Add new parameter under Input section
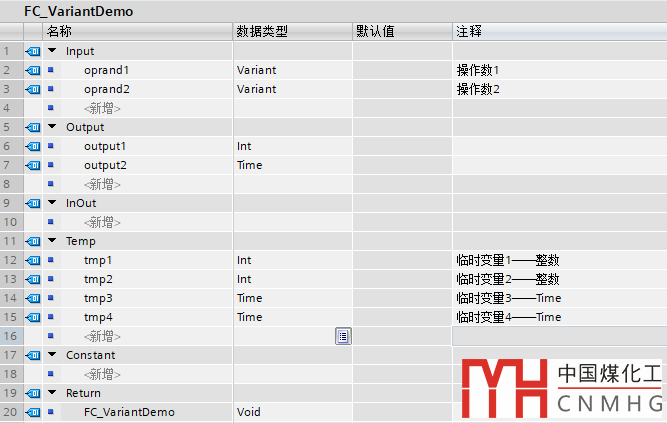 [102, 109]
